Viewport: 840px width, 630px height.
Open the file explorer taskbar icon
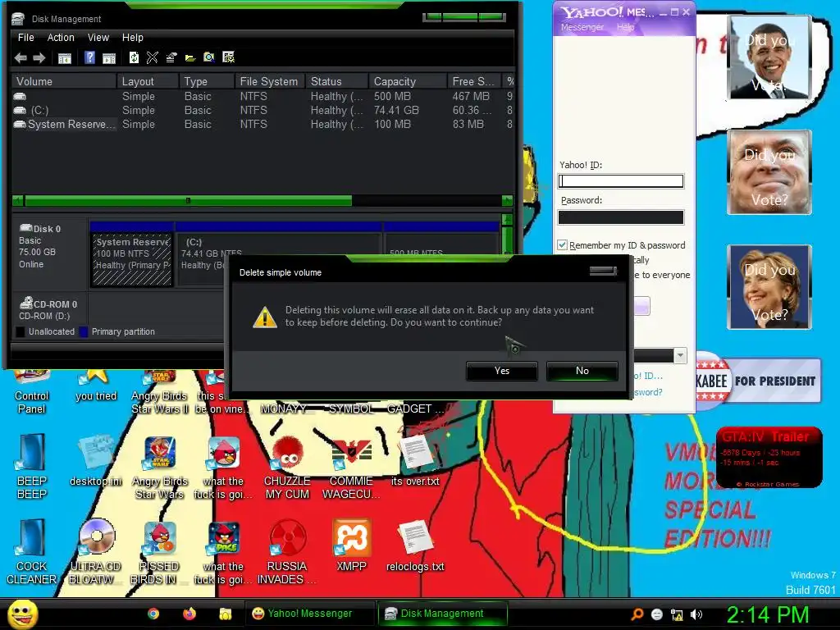click(x=225, y=614)
